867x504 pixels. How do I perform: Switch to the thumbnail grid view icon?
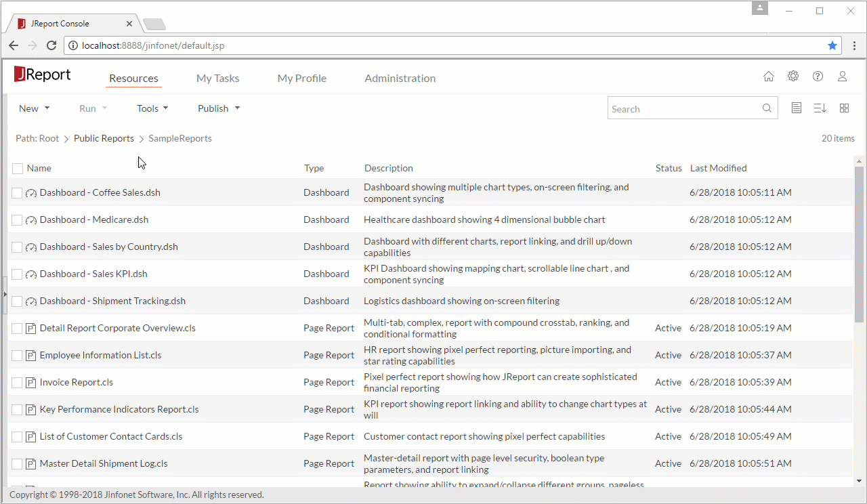coord(844,108)
